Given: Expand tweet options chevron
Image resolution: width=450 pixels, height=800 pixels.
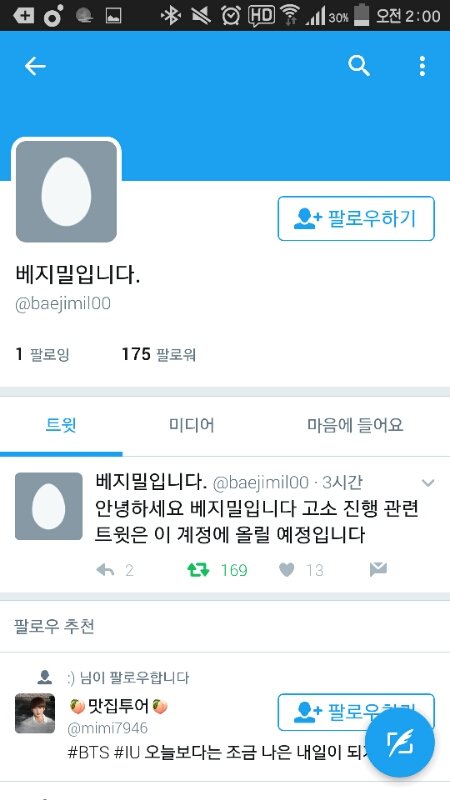Looking at the screenshot, I should point(428,483).
